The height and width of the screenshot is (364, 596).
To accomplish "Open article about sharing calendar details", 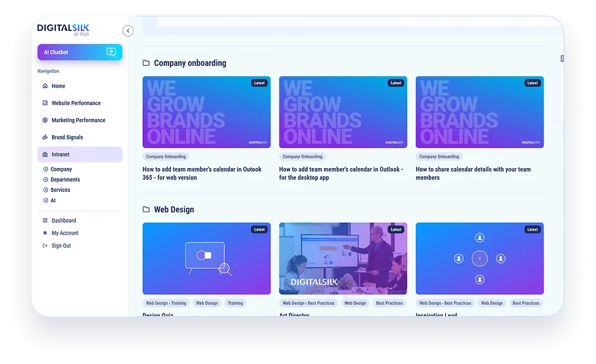I will [x=473, y=173].
